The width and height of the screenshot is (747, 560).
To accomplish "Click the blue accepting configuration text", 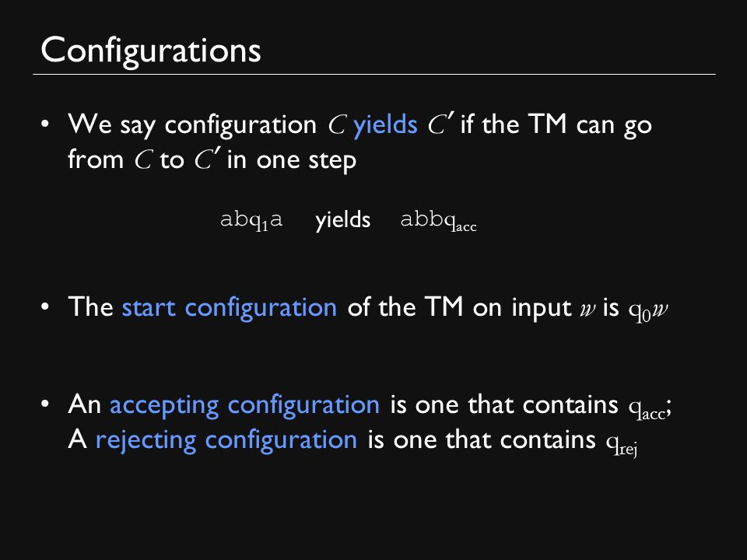I will coord(244,405).
